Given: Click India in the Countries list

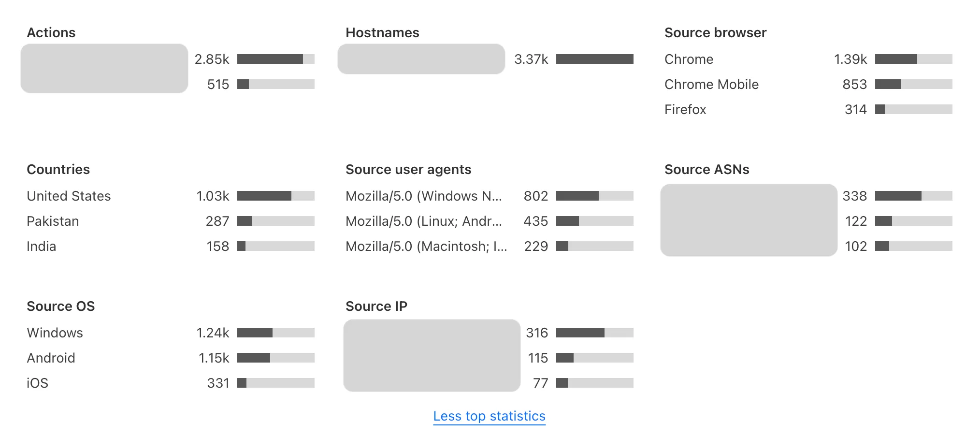Looking at the screenshot, I should (x=42, y=246).
